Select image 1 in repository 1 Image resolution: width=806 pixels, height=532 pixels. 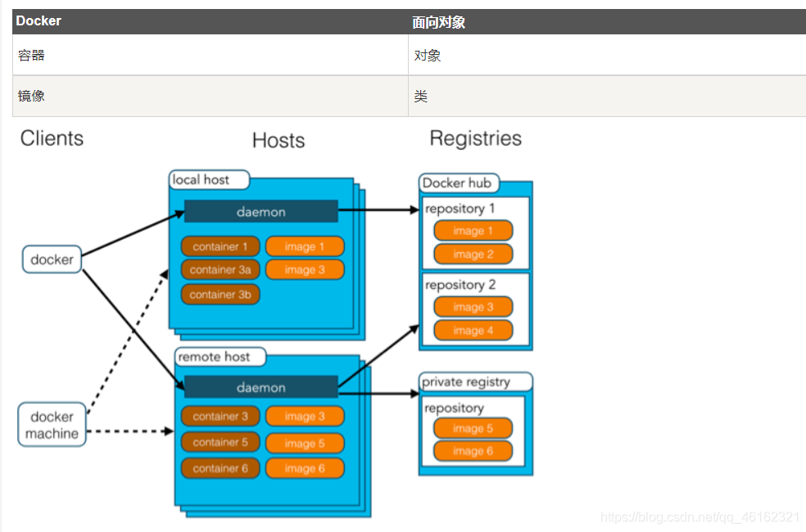(x=473, y=231)
